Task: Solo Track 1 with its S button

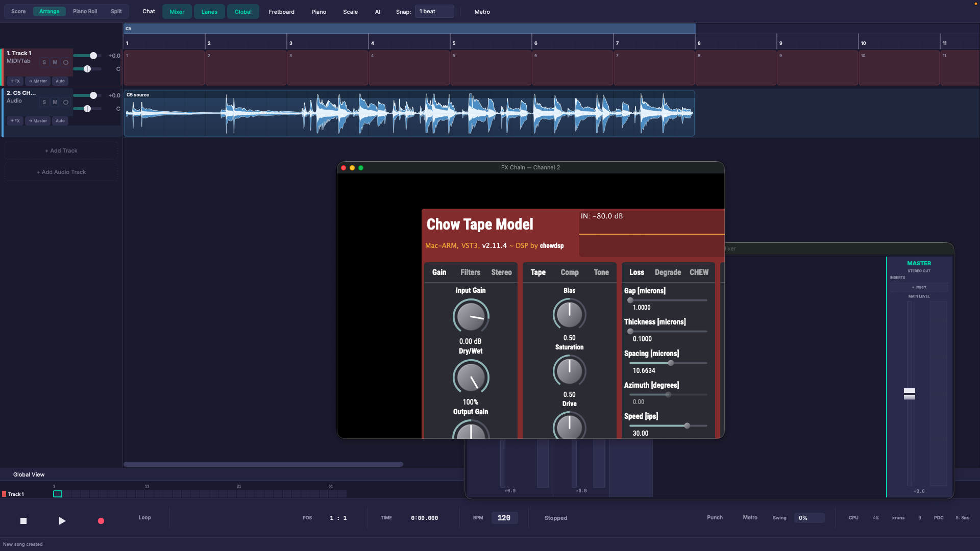Action: [x=44, y=62]
